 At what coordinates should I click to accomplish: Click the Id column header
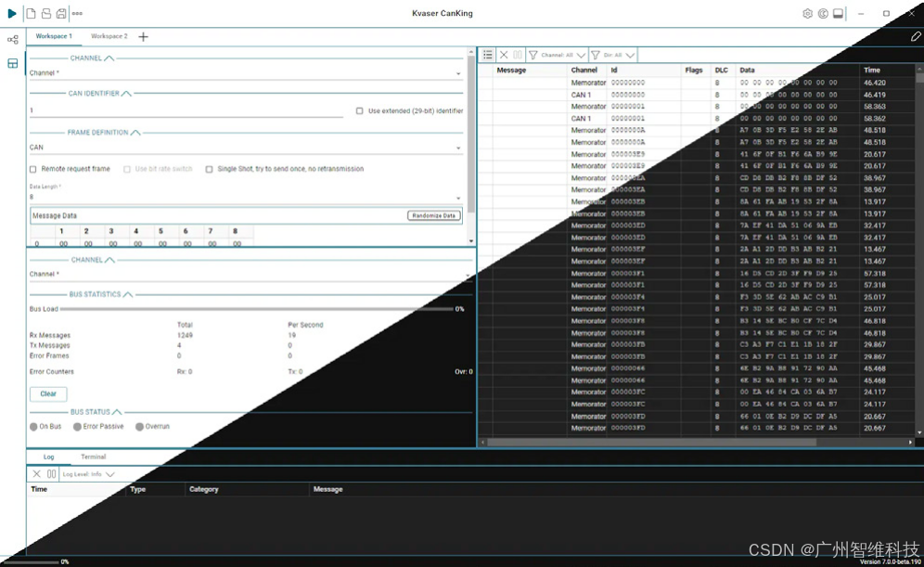click(x=643, y=71)
